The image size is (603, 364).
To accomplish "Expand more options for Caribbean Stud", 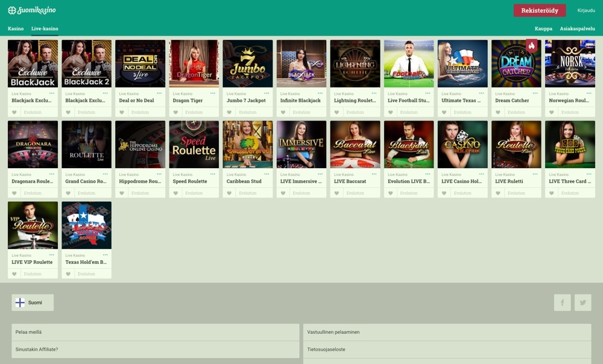I will 267,174.
